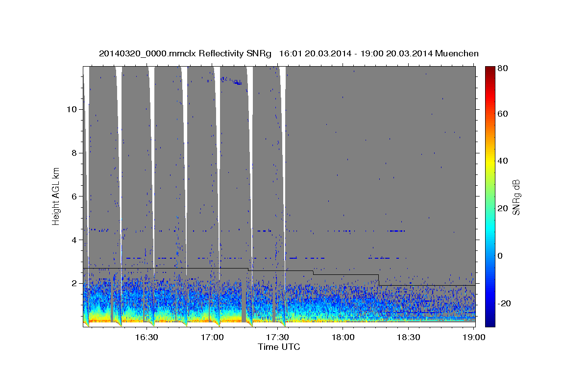588x392 pixels.
Task: Click the dark blue bottom of colorbar
Action: 490,322
